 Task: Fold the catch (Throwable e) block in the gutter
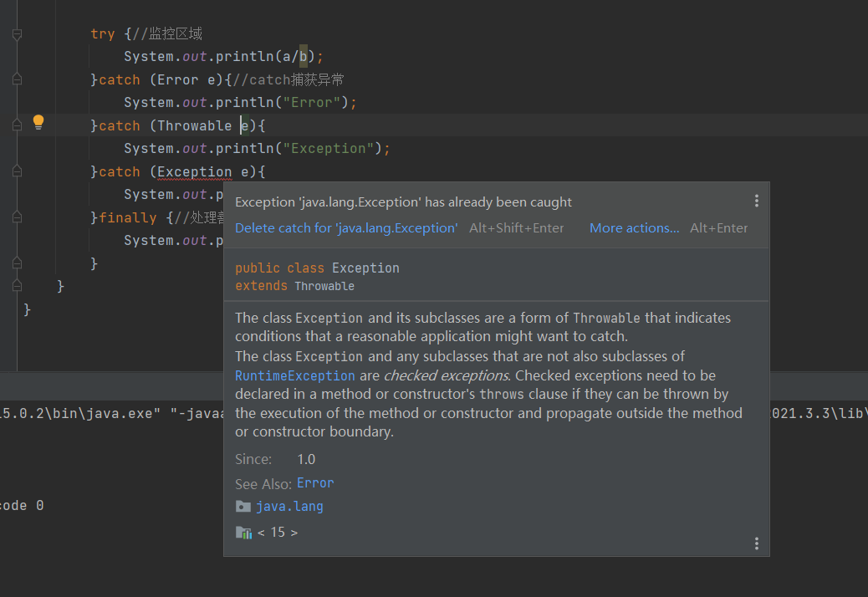[x=17, y=125]
